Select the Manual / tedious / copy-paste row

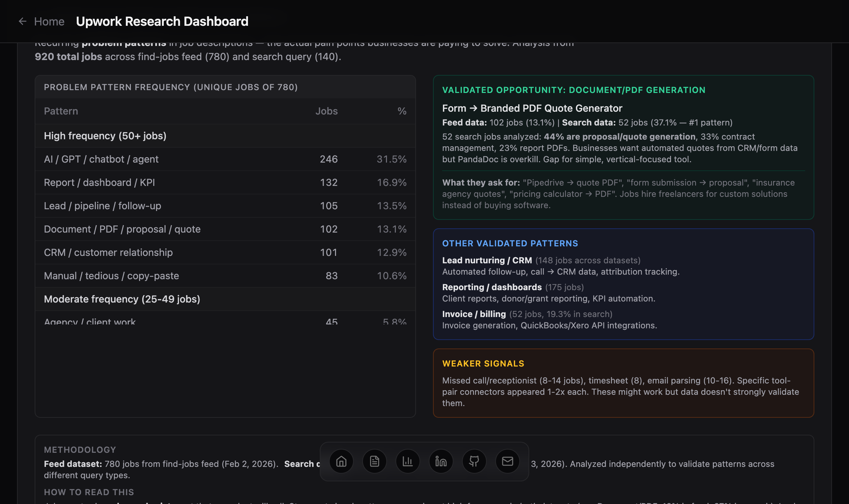click(111, 276)
